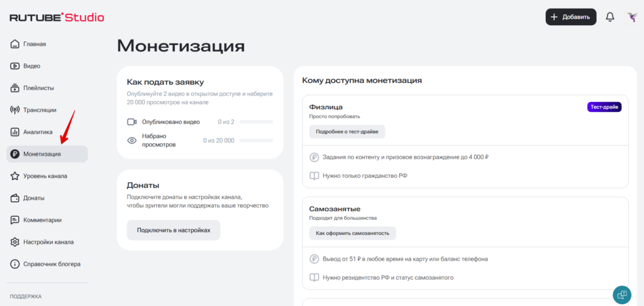Click the Как подать заявку heading
The image size is (644, 306).
[165, 82]
